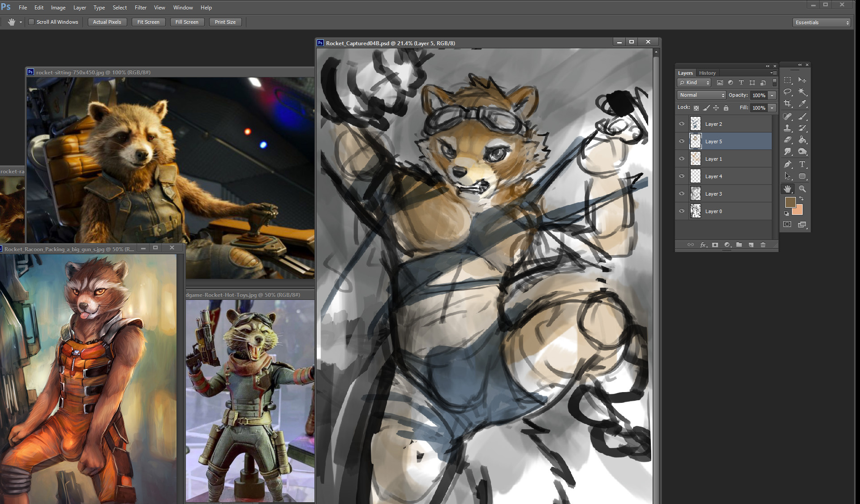Image resolution: width=860 pixels, height=504 pixels.
Task: Pick the Clone Stamp tool
Action: [x=787, y=128]
